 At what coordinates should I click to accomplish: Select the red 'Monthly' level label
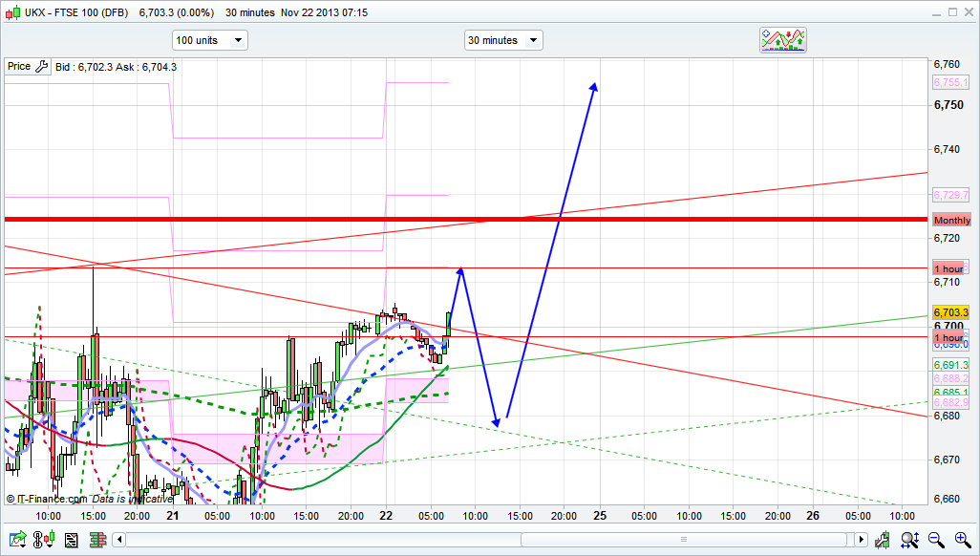[x=951, y=220]
